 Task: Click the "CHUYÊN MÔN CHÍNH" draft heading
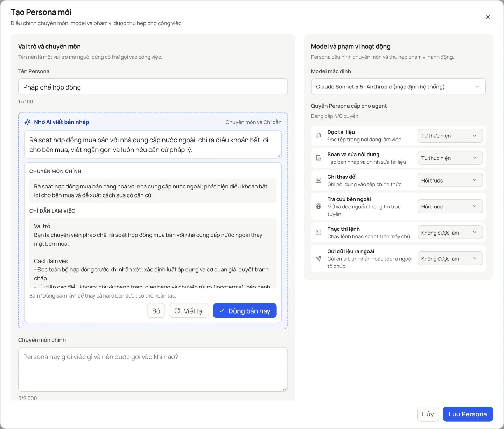(55, 171)
